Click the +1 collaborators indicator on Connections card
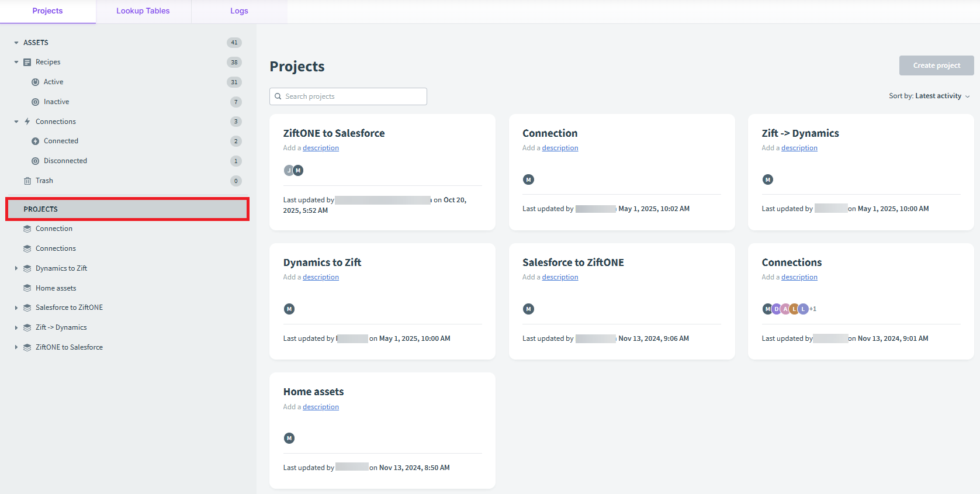 813,309
